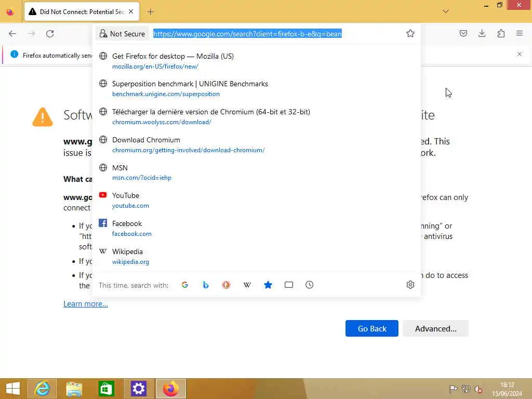
Task: Choose the Download Chromium suggestion
Action: [x=257, y=145]
